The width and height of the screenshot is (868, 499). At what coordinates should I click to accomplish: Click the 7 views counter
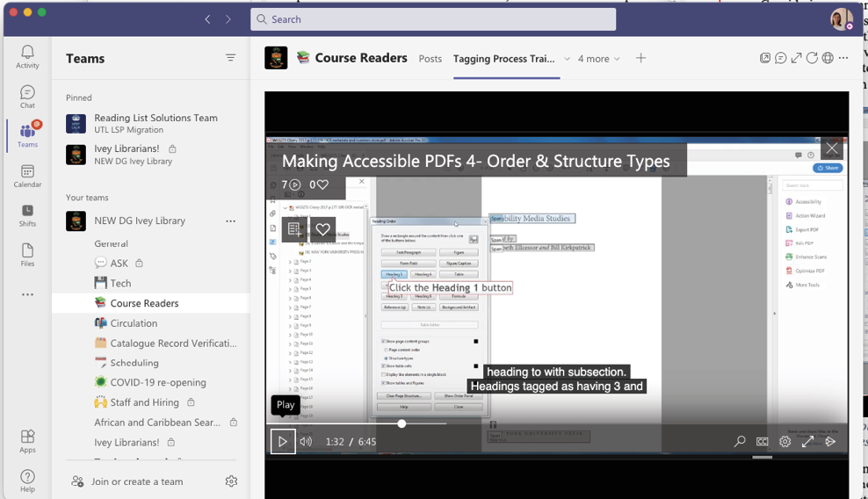coord(291,184)
